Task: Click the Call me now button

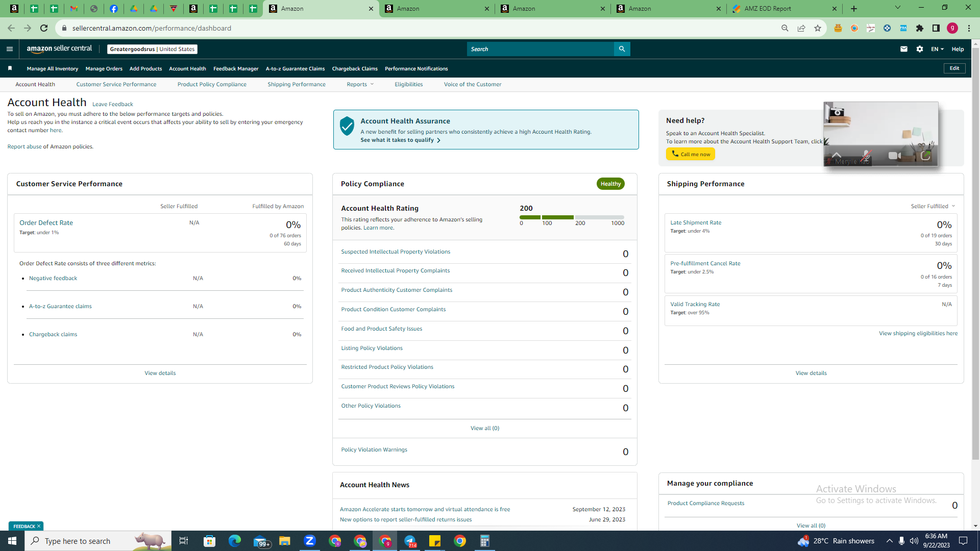Action: click(x=691, y=154)
